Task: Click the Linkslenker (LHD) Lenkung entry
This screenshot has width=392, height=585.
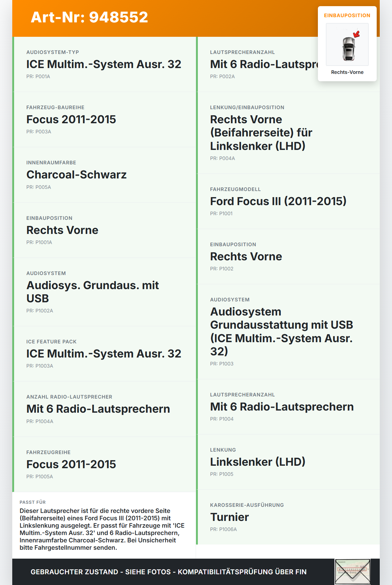Action: pyautogui.click(x=288, y=462)
